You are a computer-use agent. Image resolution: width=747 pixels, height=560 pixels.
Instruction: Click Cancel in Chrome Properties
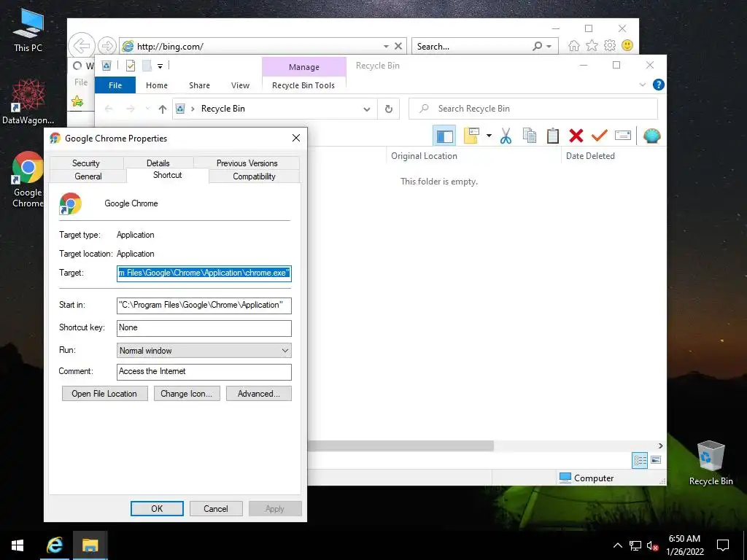[x=216, y=508]
